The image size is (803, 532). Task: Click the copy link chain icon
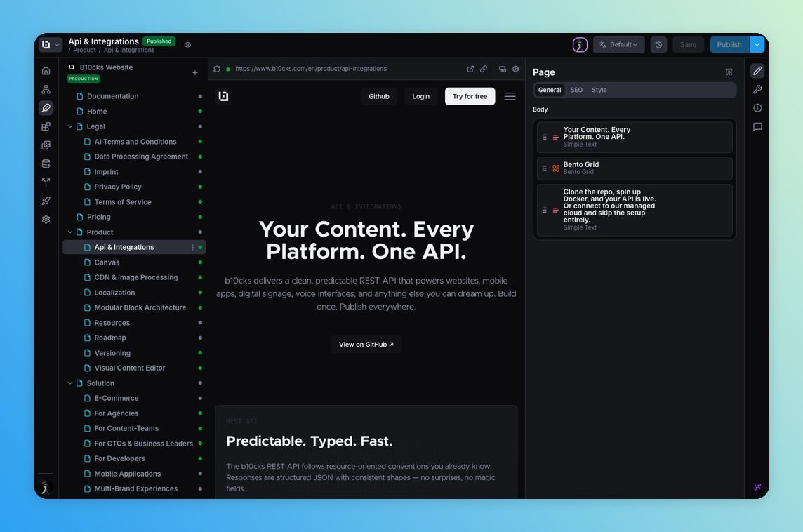pos(484,69)
